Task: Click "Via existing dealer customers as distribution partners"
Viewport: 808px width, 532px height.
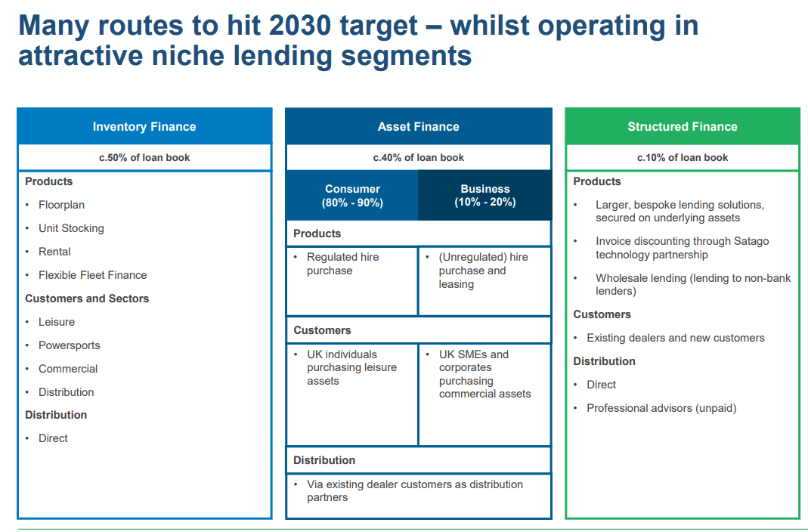Action: click(415, 490)
